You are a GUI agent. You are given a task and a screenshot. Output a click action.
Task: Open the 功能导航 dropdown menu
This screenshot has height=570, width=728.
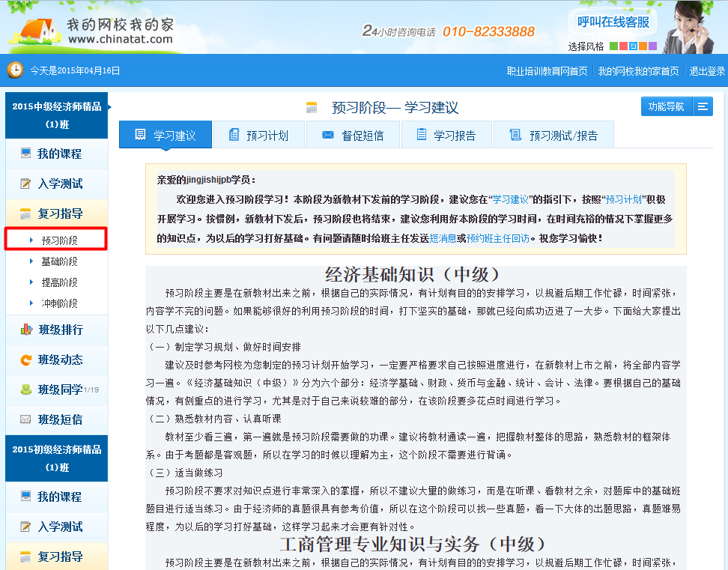[x=667, y=107]
